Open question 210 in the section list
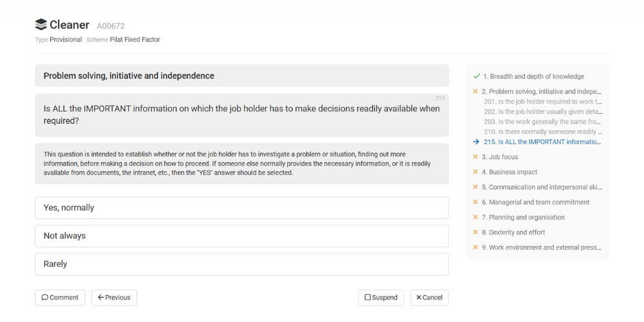This screenshot has height=322, width=644. point(542,131)
